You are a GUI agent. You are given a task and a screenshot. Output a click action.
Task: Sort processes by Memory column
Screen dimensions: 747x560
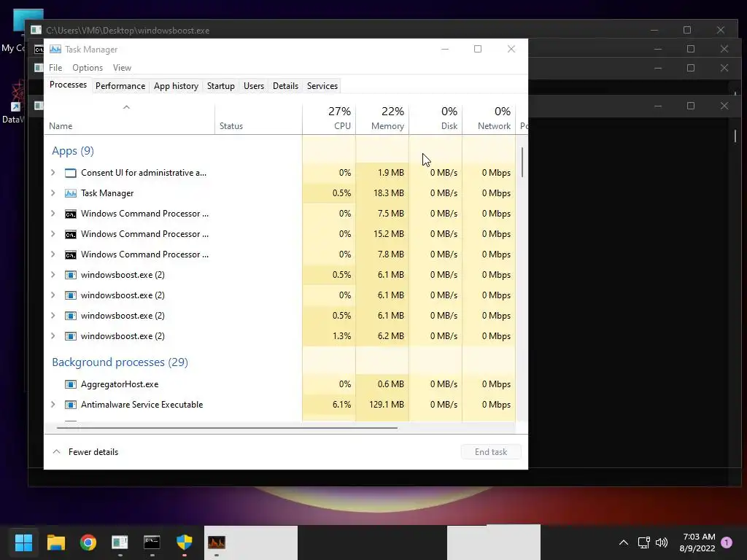382,118
